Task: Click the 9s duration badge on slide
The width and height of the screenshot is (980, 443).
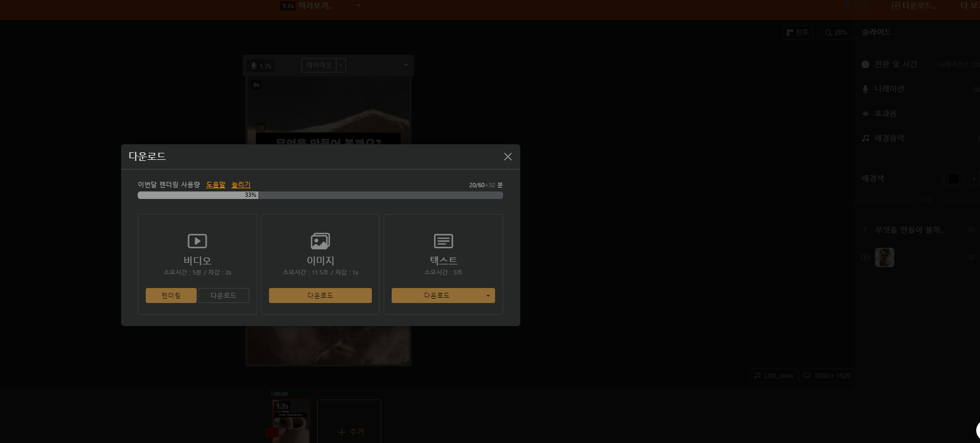Action: [x=257, y=85]
